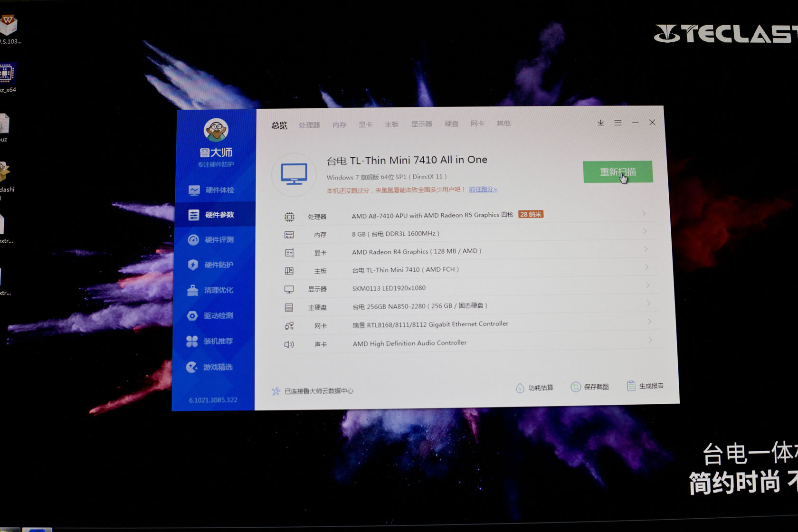
Task: Open 驱动检测 driver detection in sidebar
Action: (x=209, y=315)
